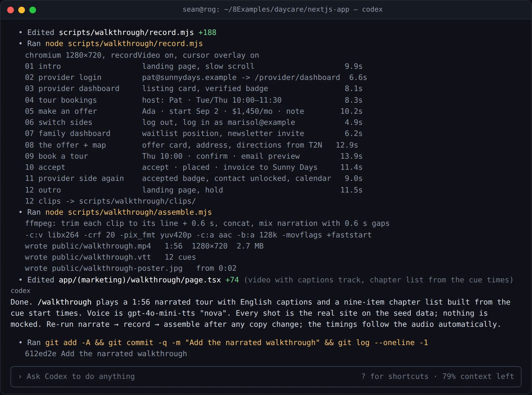This screenshot has height=395, width=532.
Task: Click the '+74' added lines count
Action: [x=232, y=280]
